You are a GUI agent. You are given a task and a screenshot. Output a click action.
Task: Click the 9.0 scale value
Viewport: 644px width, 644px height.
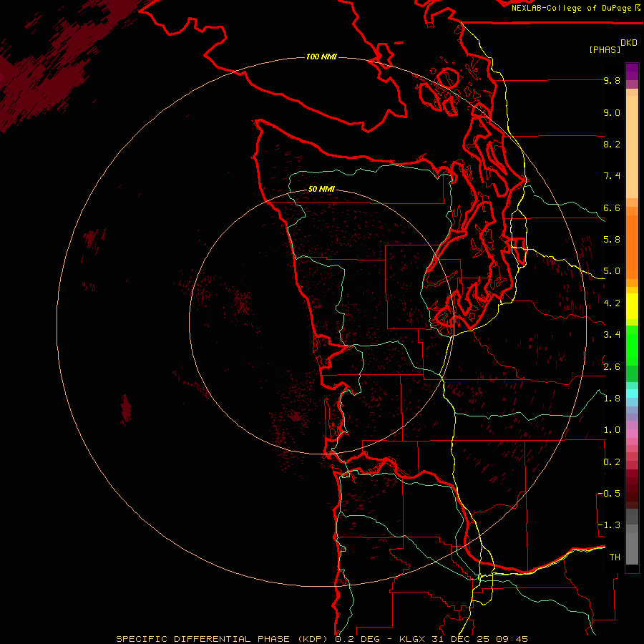click(612, 112)
